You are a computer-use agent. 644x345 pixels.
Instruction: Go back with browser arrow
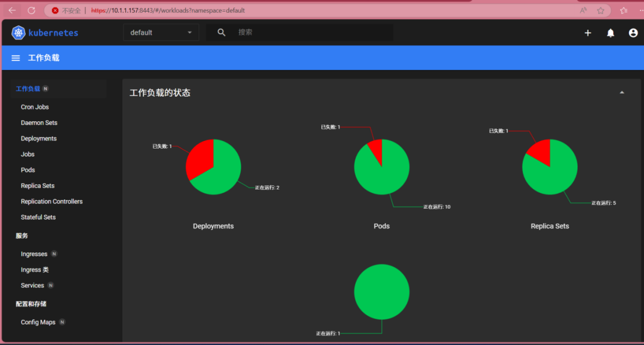12,10
